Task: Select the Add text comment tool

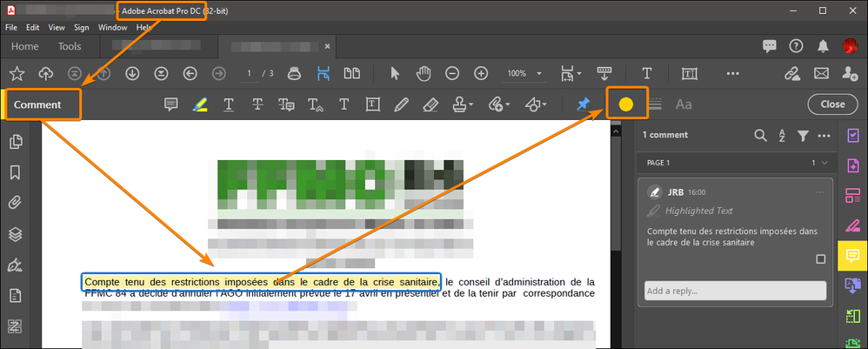Action: point(344,104)
